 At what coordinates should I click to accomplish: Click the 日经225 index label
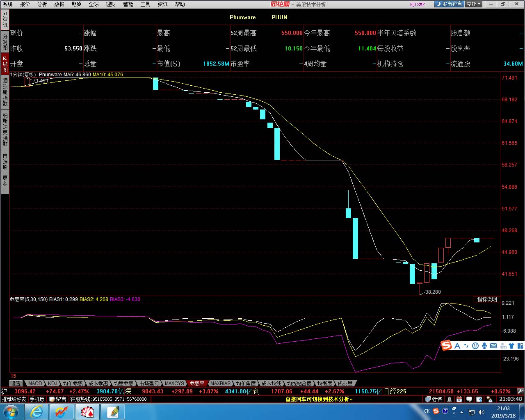point(395,391)
